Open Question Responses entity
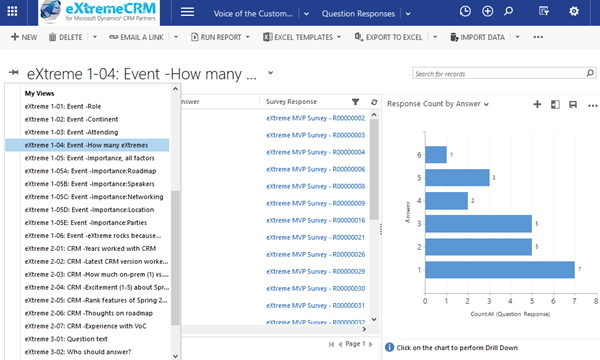This screenshot has height=360, width=600. coord(358,14)
